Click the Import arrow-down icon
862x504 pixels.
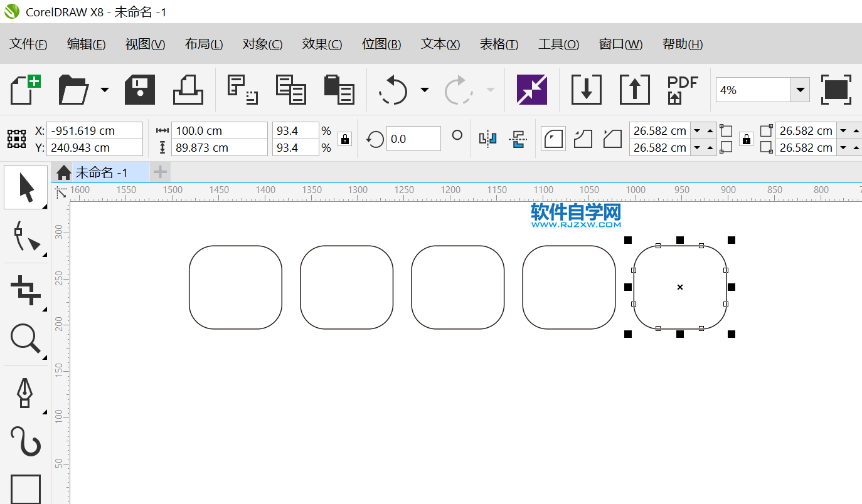click(586, 90)
